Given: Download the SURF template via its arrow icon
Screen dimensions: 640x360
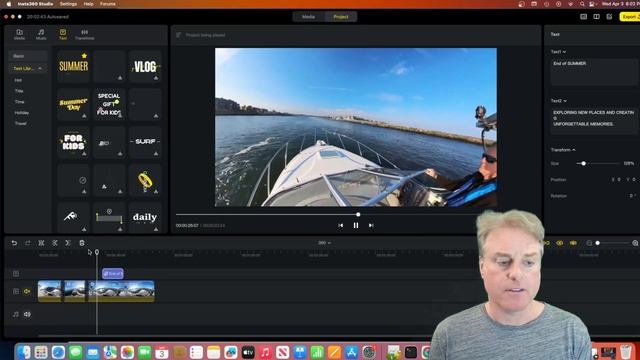Looking at the screenshot, I should [156, 153].
